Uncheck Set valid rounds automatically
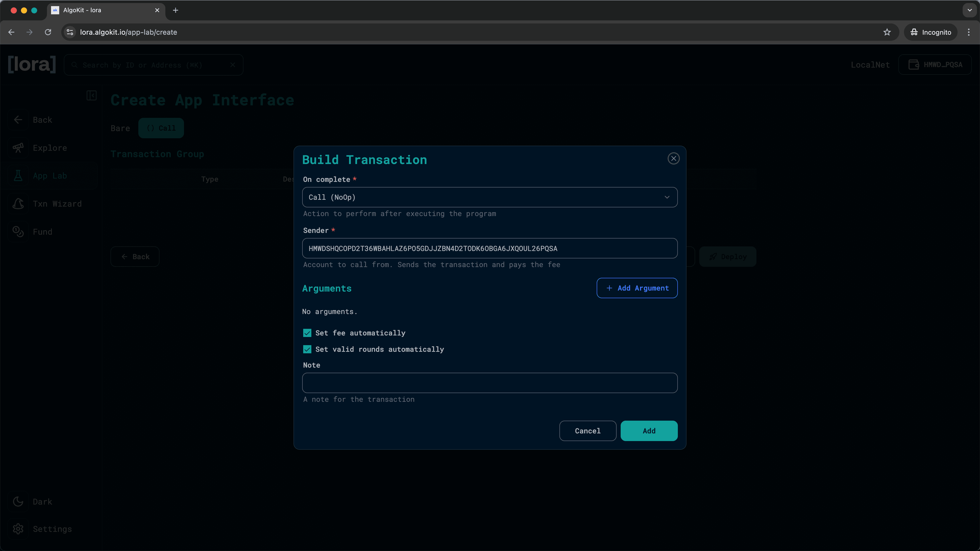This screenshot has width=980, height=551. pos(307,349)
